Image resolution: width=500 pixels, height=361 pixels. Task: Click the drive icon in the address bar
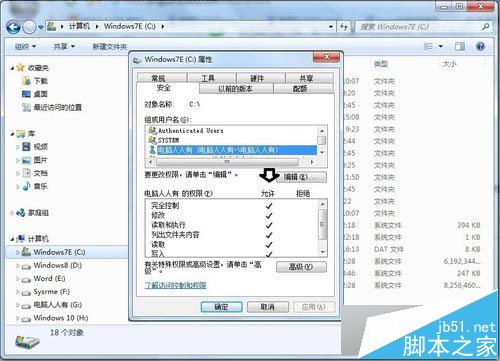click(x=52, y=26)
